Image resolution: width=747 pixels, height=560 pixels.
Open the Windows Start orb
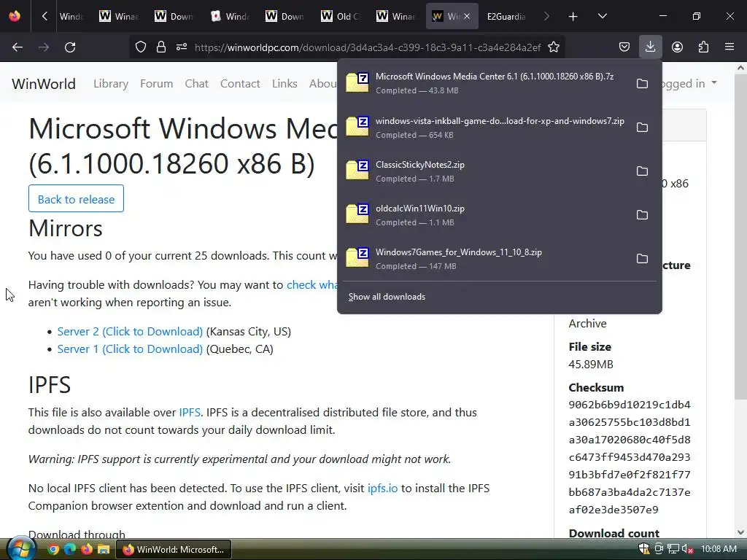click(x=20, y=549)
